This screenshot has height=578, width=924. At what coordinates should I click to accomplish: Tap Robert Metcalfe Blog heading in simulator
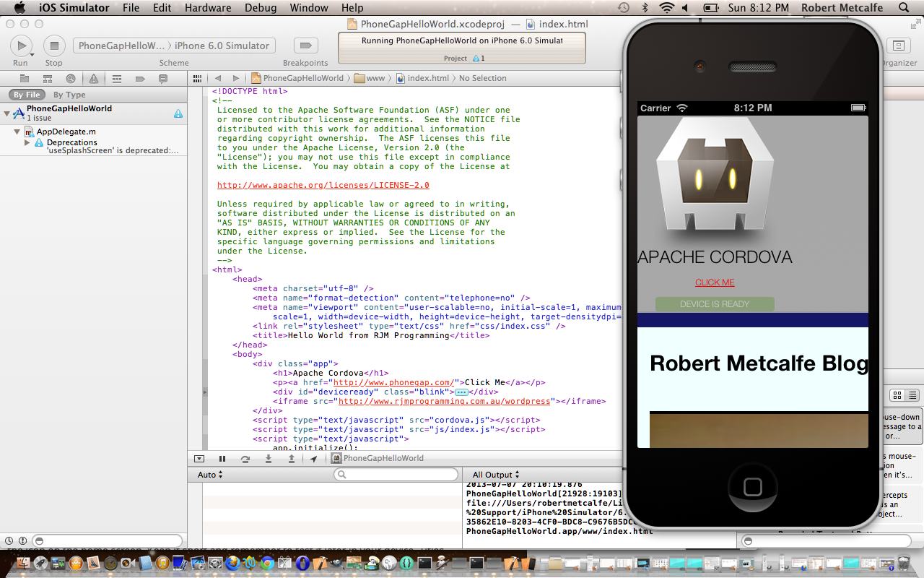pyautogui.click(x=759, y=363)
